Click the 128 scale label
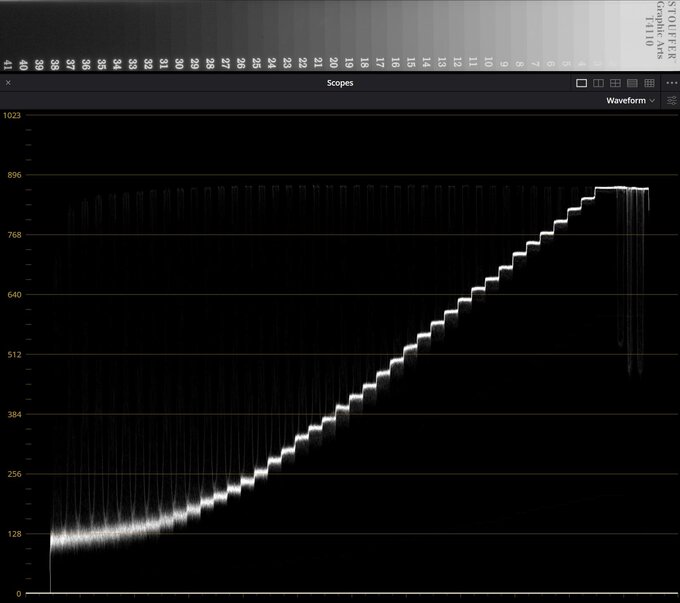The width and height of the screenshot is (680, 603). (x=12, y=534)
